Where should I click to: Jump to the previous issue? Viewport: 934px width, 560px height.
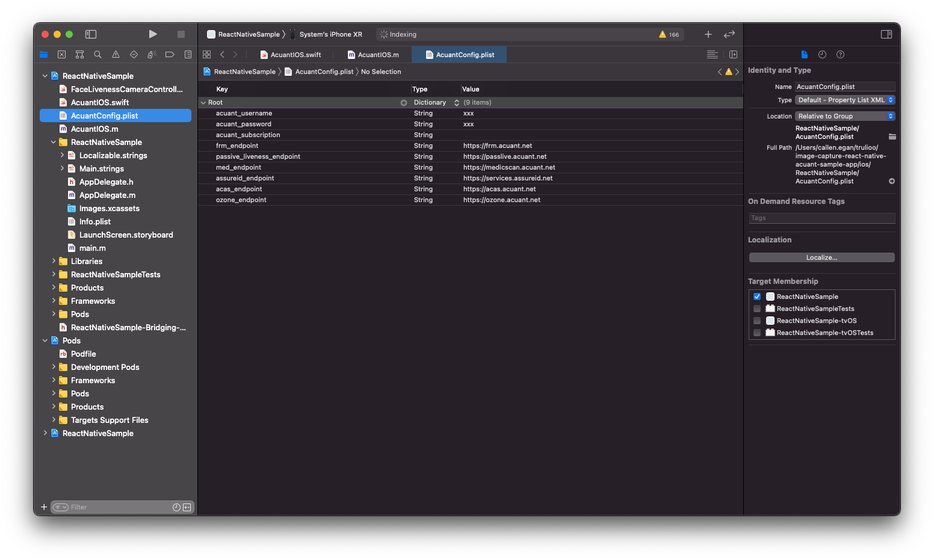pos(720,72)
